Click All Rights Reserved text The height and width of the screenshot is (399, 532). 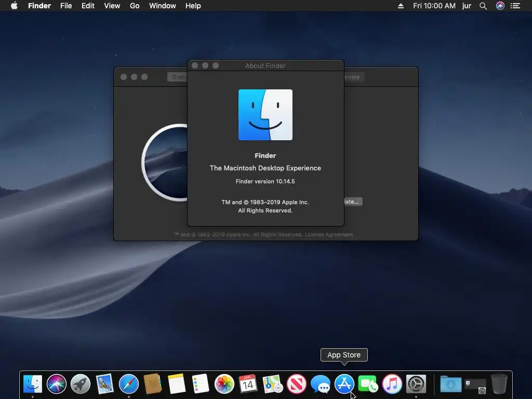(x=265, y=211)
